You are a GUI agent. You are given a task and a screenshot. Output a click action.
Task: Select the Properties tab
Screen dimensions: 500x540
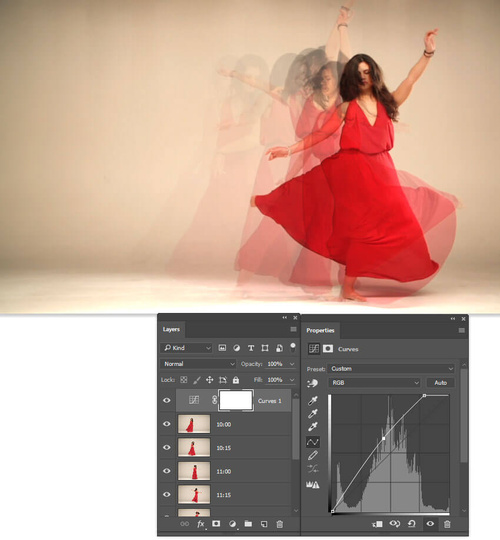click(x=320, y=331)
